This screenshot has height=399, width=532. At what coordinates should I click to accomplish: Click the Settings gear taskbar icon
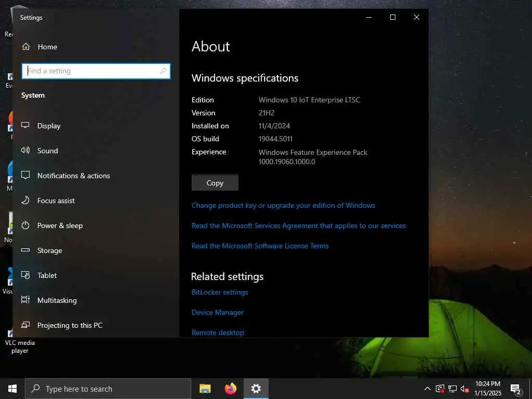[256, 389]
